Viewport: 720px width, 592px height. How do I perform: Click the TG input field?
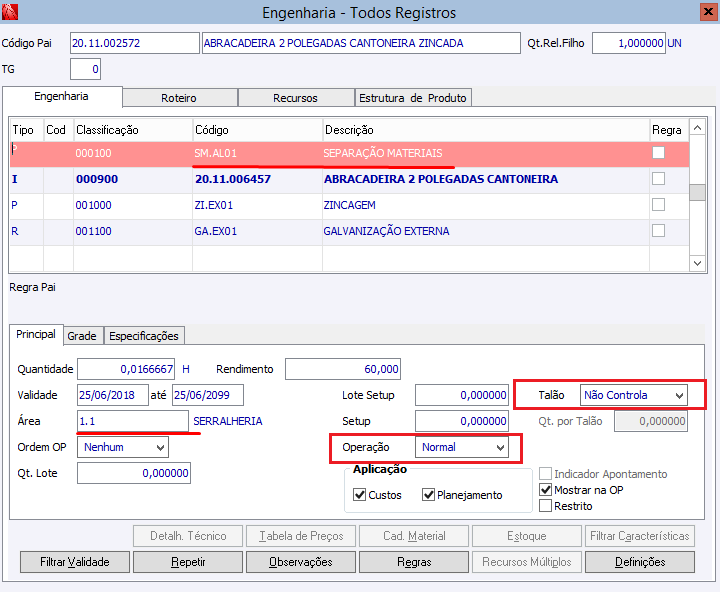click(x=85, y=69)
